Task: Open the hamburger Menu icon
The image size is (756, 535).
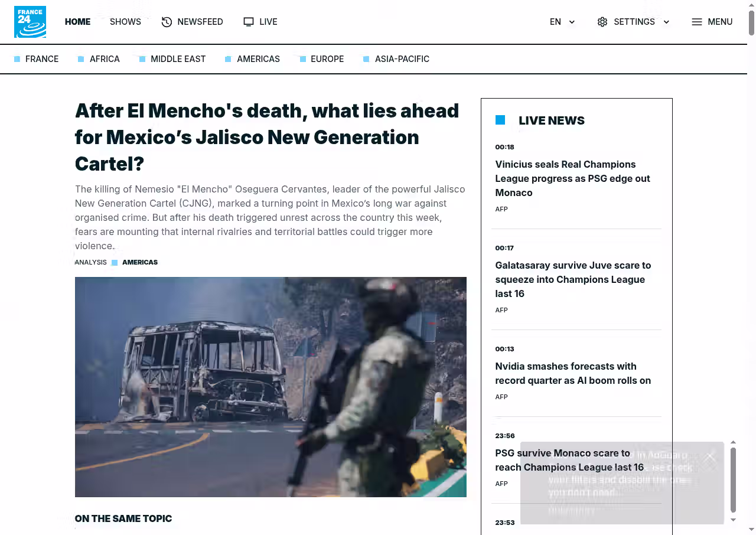Action: point(697,22)
